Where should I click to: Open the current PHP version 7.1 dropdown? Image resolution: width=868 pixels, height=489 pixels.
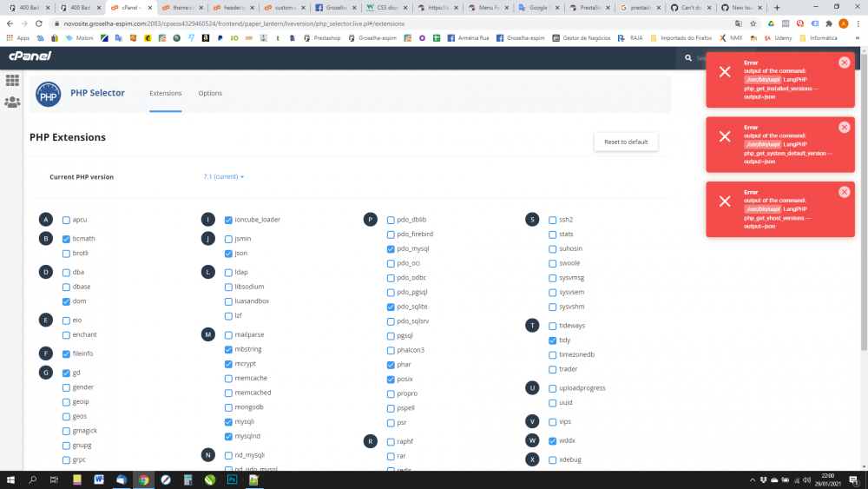(x=224, y=176)
